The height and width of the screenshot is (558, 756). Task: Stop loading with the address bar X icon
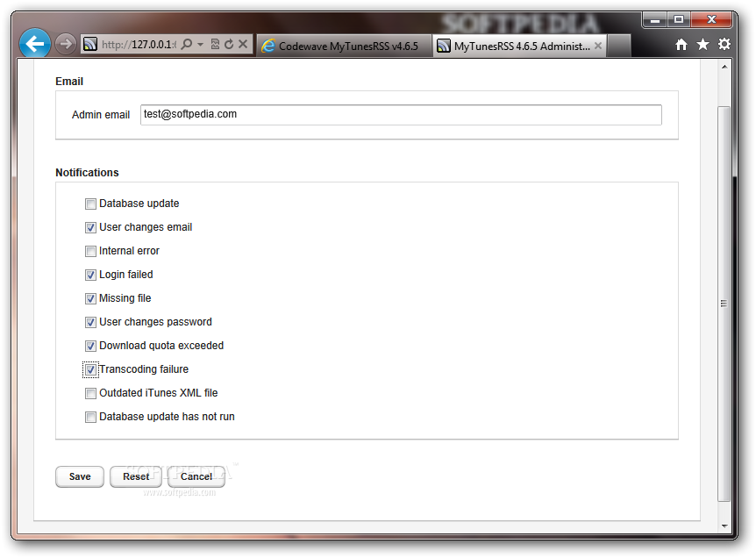[x=243, y=44]
